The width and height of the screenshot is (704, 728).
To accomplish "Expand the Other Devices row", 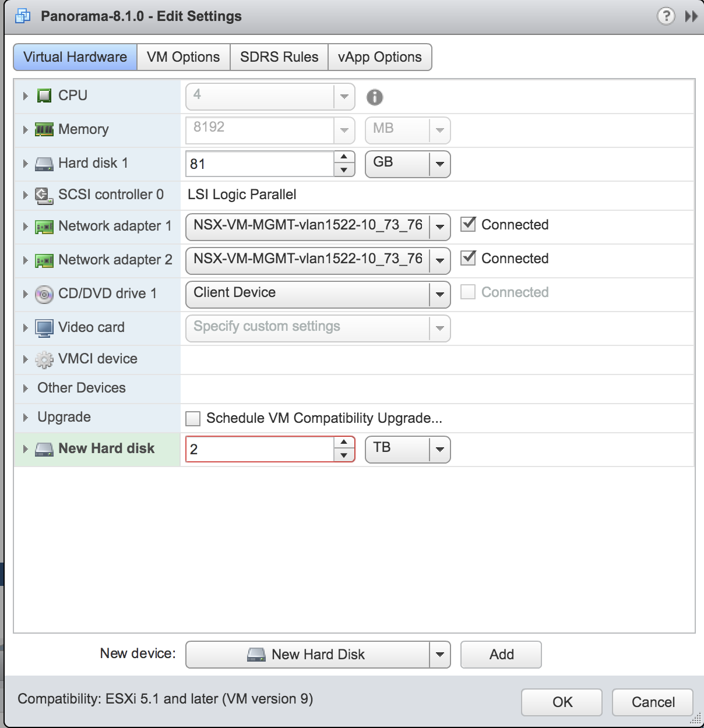I will (25, 388).
